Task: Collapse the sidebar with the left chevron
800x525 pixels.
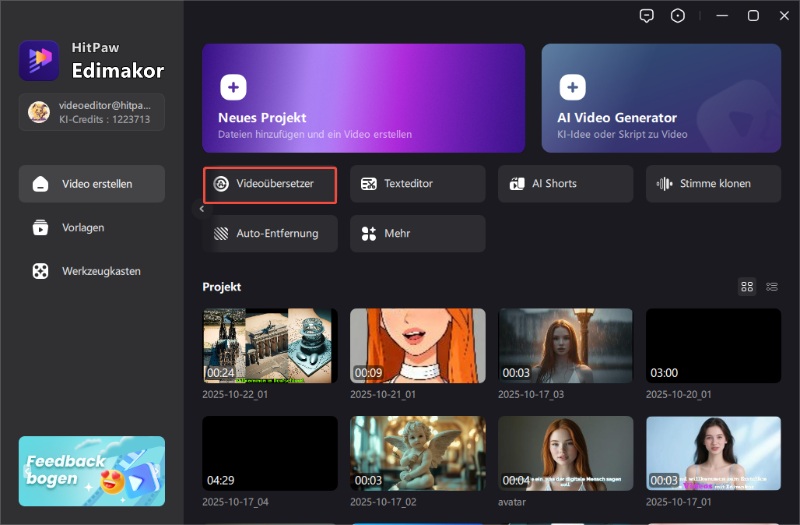Action: point(202,209)
